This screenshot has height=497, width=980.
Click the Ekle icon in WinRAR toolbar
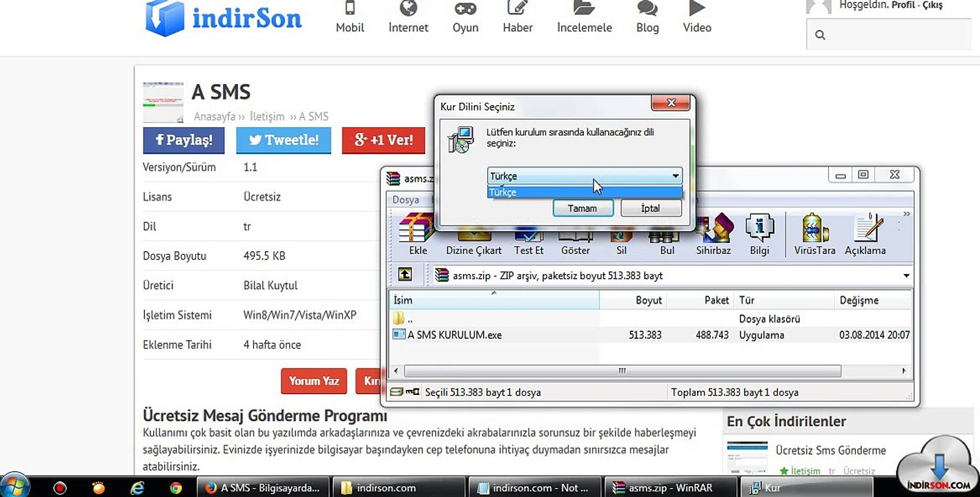click(x=418, y=235)
